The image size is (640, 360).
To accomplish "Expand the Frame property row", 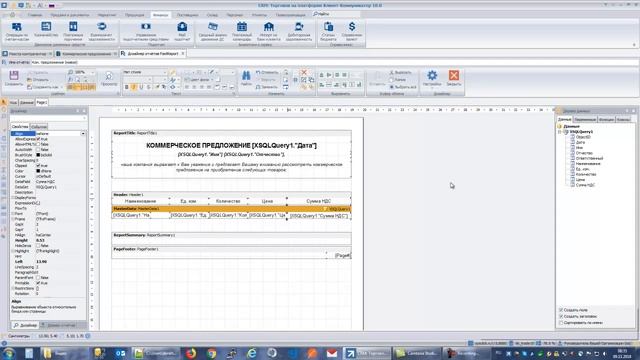I will (x=13, y=219).
